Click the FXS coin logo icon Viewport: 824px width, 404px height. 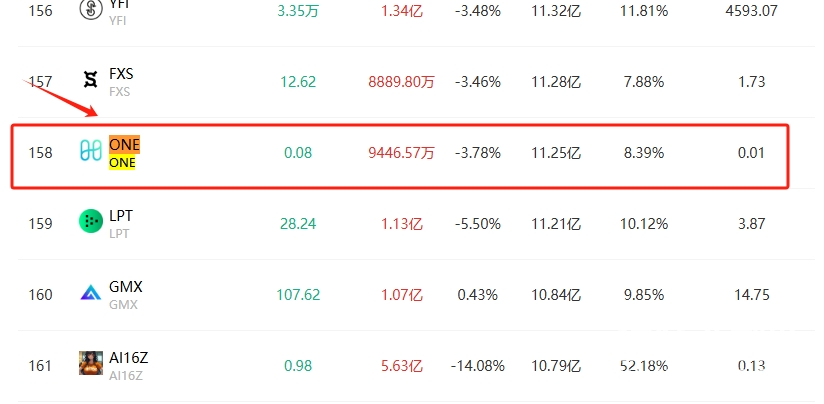tap(91, 80)
